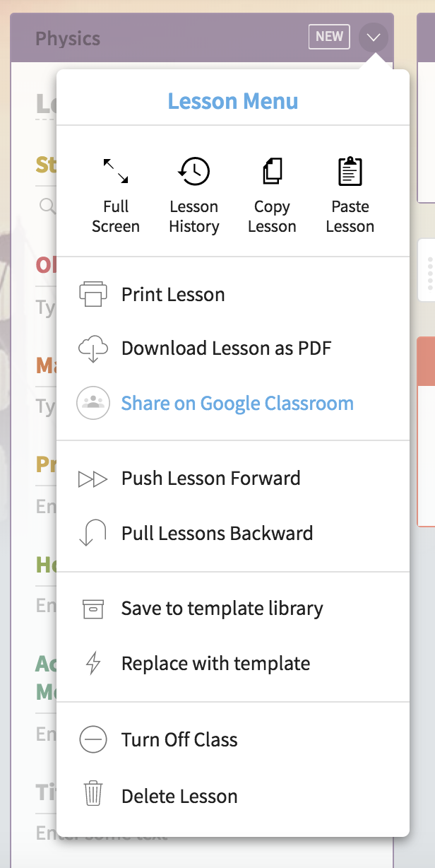Click Download Lesson as PDF text
The image size is (435, 868).
click(227, 348)
